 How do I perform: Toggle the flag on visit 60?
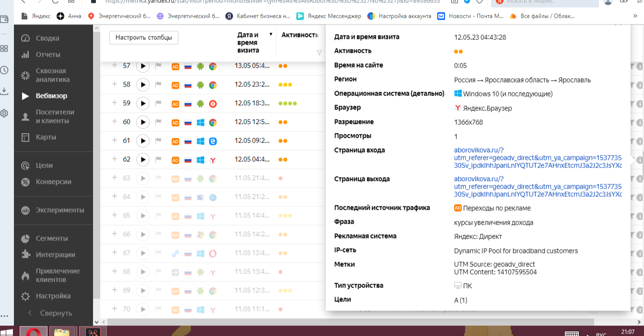pyautogui.click(x=158, y=122)
